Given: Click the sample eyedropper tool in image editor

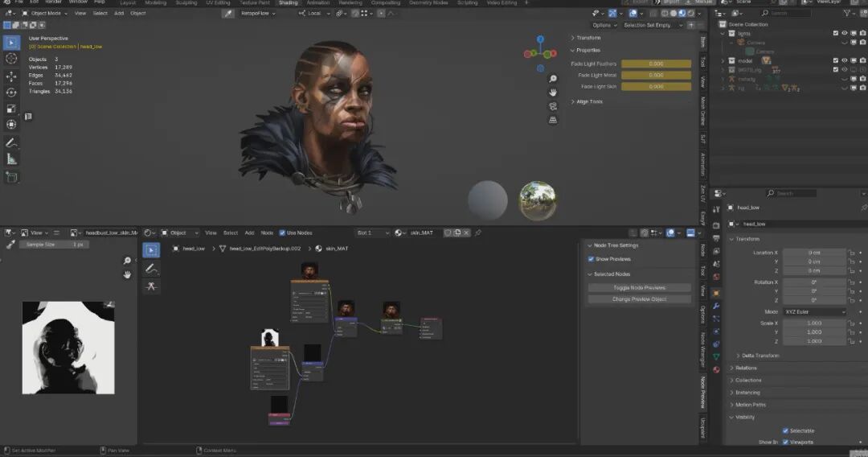Looking at the screenshot, I should (x=10, y=245).
